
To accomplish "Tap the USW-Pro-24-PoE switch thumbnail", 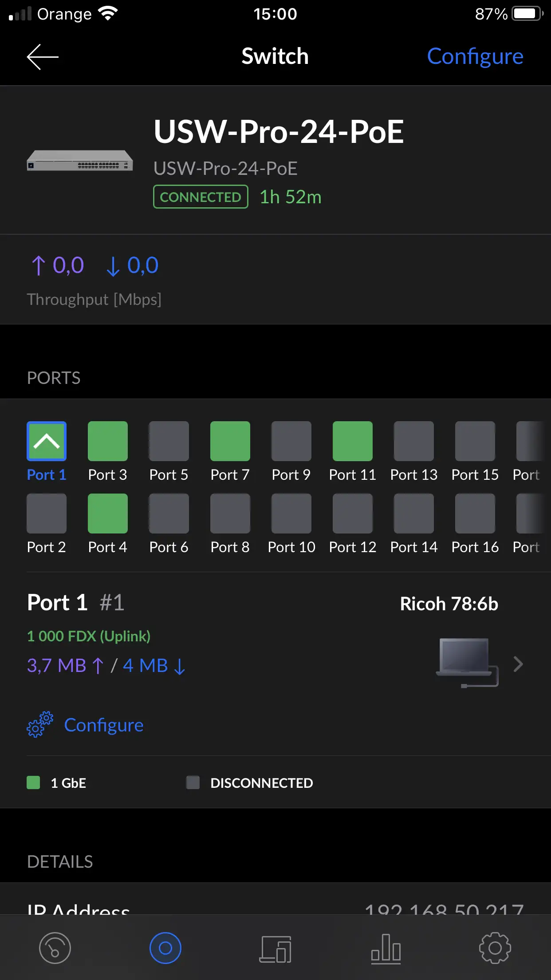I will click(80, 161).
